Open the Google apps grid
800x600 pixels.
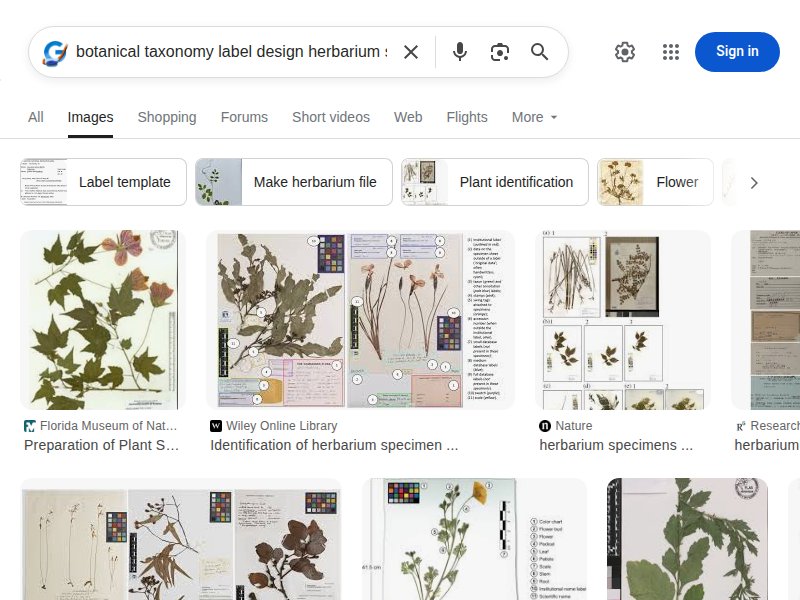(670, 51)
